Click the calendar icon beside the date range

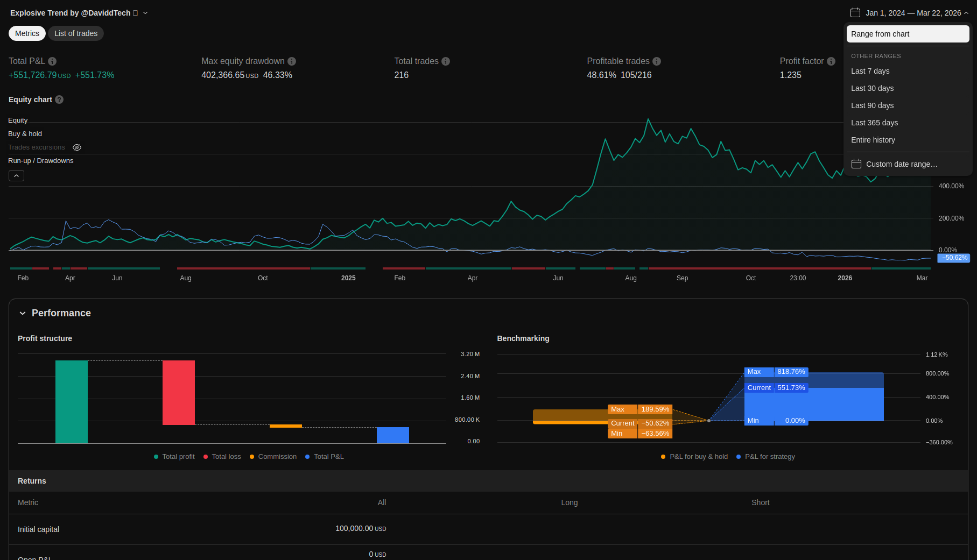click(855, 13)
